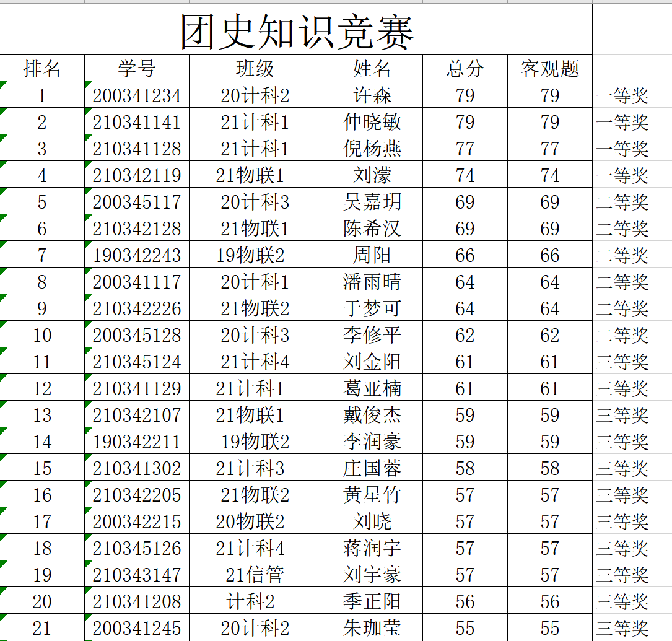Select the name cell 周阳
The width and height of the screenshot is (672, 641).
[372, 255]
